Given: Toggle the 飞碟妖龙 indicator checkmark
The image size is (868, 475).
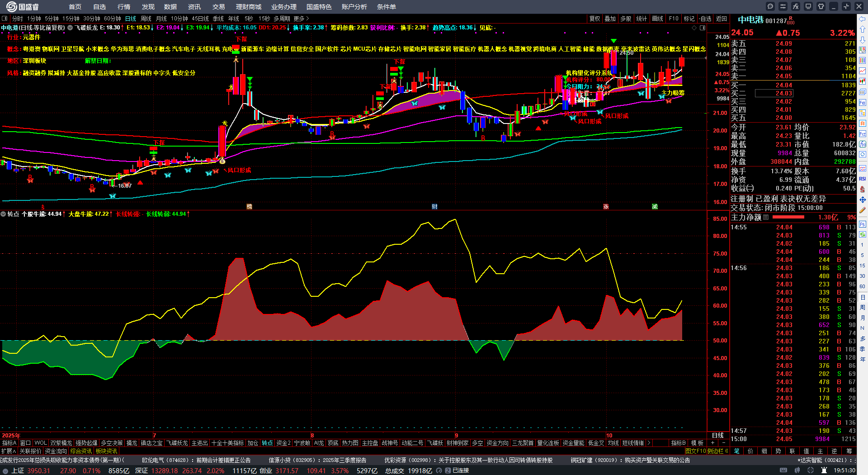Looking at the screenshot, I should tap(70, 28).
